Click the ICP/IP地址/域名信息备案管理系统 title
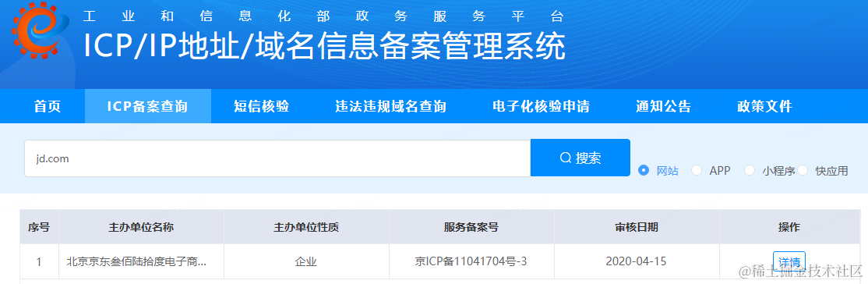868x284 pixels. (x=324, y=46)
